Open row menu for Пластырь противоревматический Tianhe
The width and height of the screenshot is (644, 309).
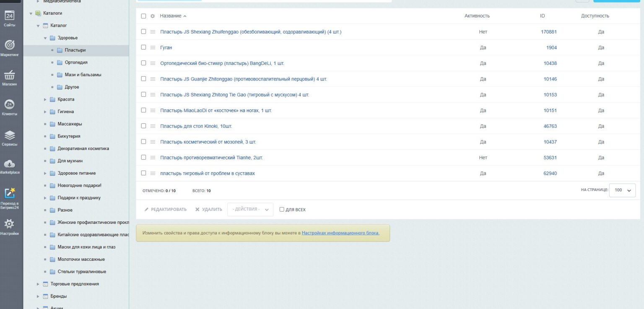[153, 158]
